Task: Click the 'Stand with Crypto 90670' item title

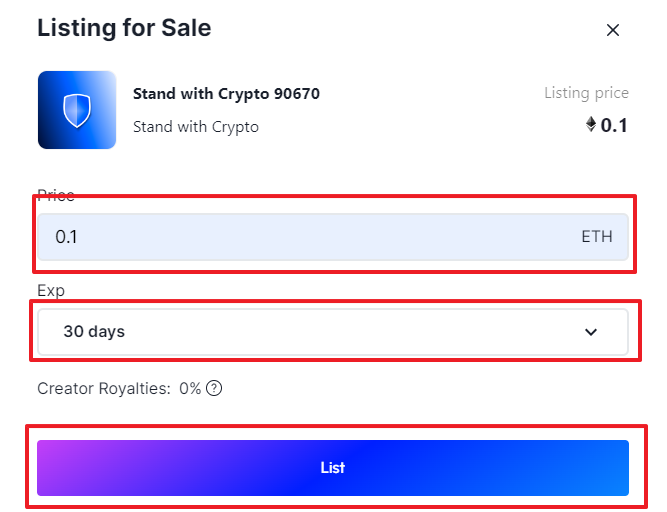Action: pos(226,94)
